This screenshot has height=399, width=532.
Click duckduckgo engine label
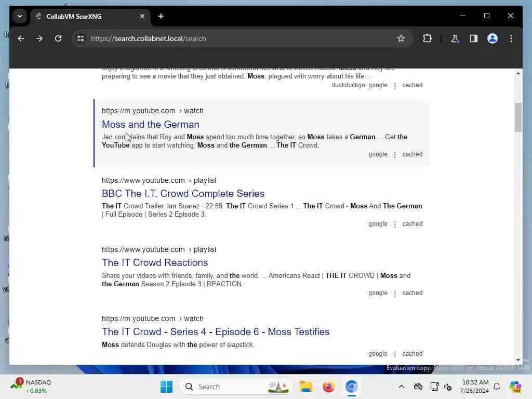tap(348, 85)
